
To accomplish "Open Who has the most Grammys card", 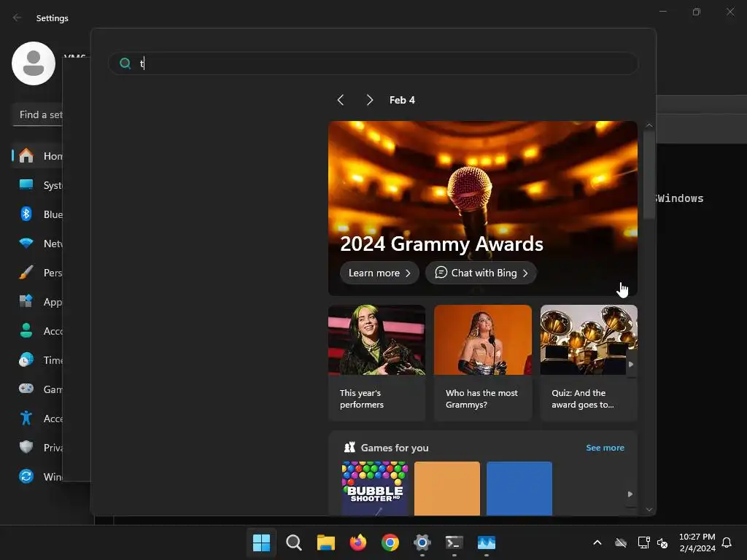I will 483,363.
